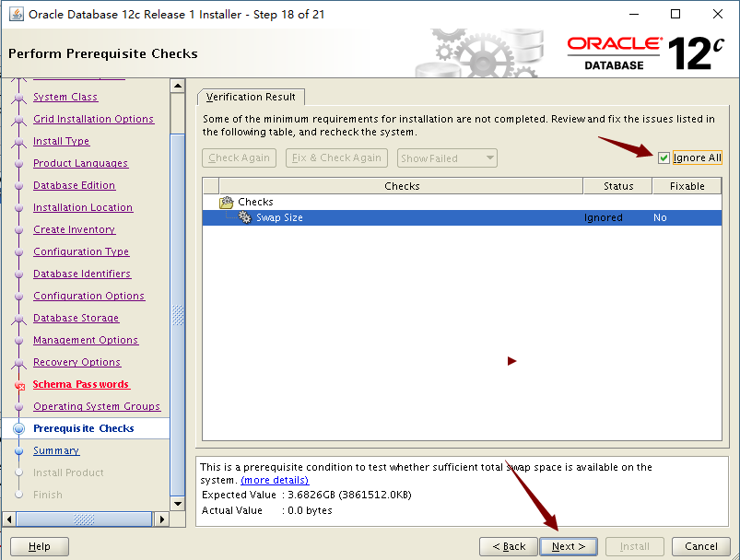This screenshot has width=740, height=560.
Task: Go to the Product Languages step
Action: point(81,163)
